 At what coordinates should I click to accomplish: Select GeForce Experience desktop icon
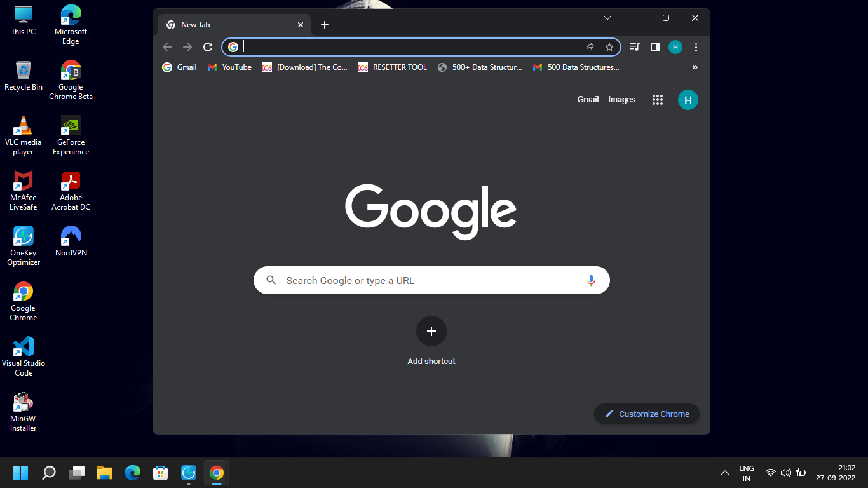(x=71, y=135)
